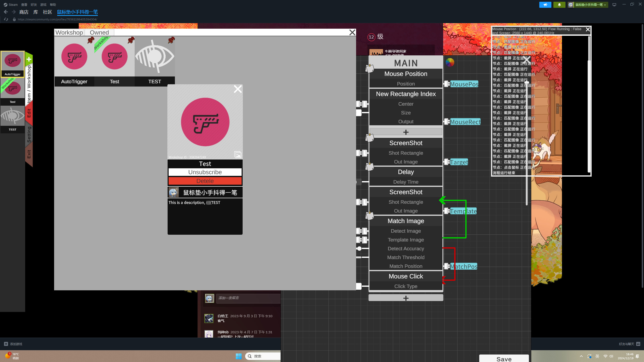The image size is (644, 362).
Task: Open Steam notifications bell icon
Action: coord(559,5)
